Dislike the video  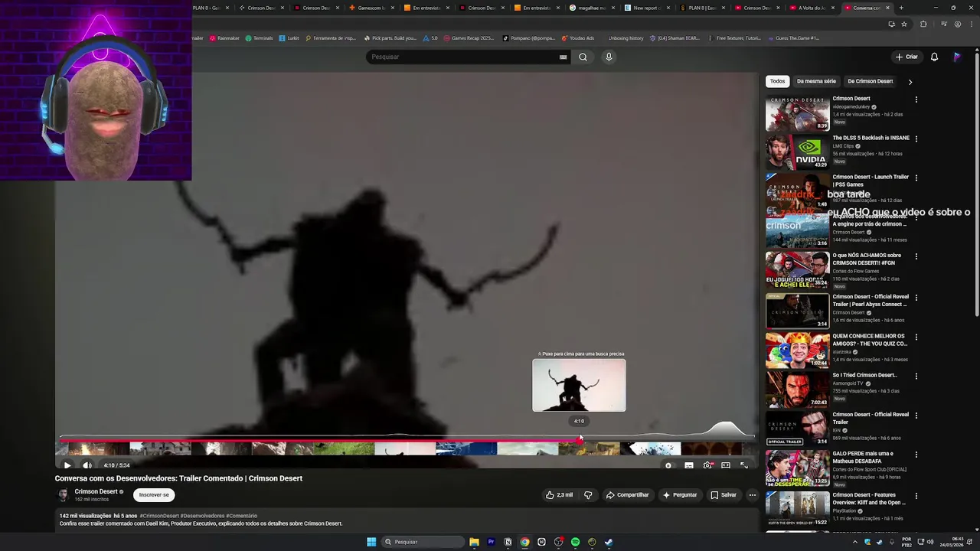tap(588, 495)
